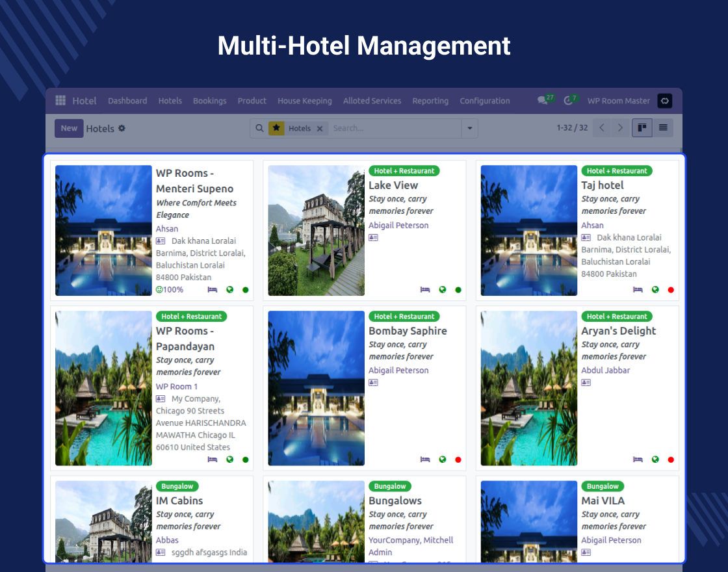The height and width of the screenshot is (572, 728).
Task: Open the Configuration menu
Action: (x=484, y=101)
